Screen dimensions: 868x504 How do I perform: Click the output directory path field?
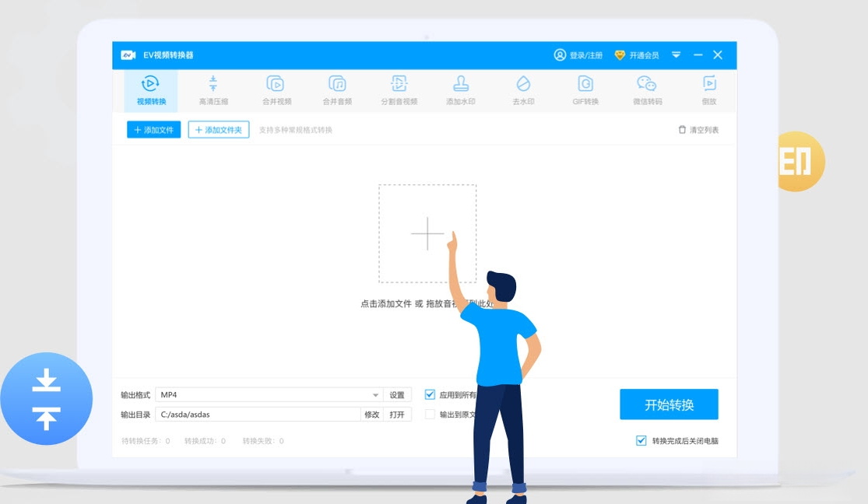click(x=258, y=415)
